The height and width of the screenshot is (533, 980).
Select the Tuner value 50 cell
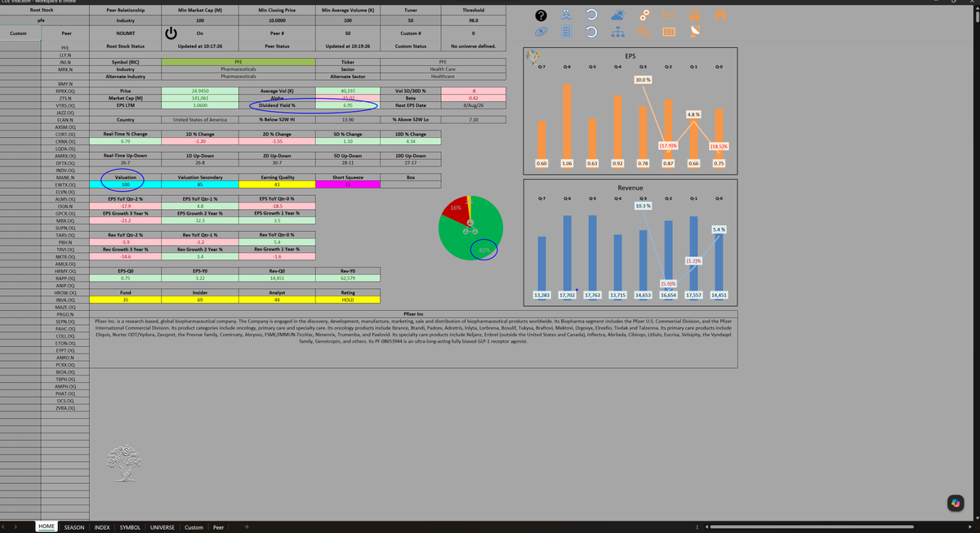point(410,20)
